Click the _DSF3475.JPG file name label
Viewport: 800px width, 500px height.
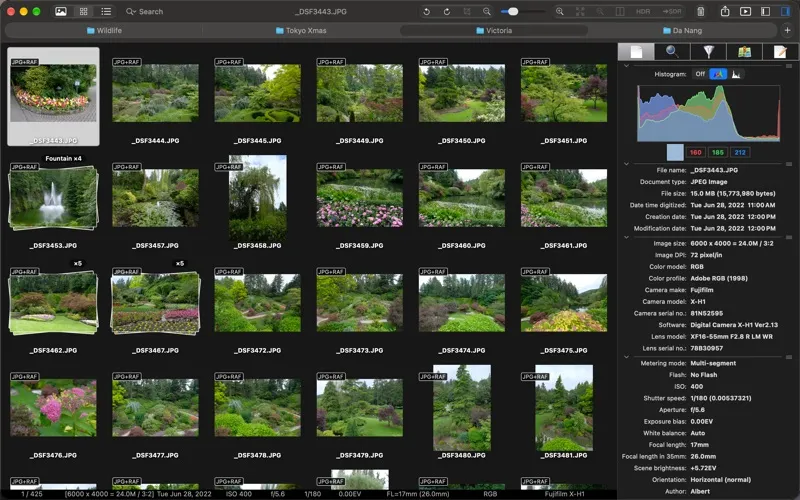[x=564, y=351]
